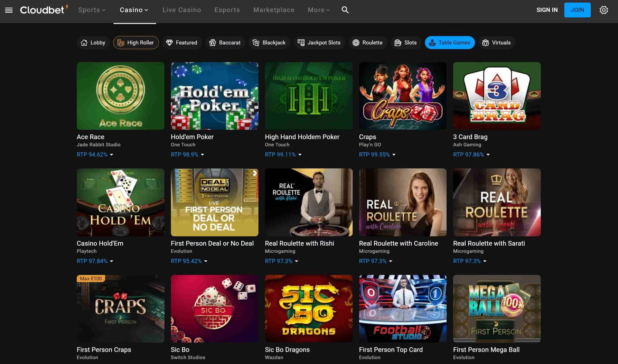Click the JOIN button
618x364 pixels.
577,10
